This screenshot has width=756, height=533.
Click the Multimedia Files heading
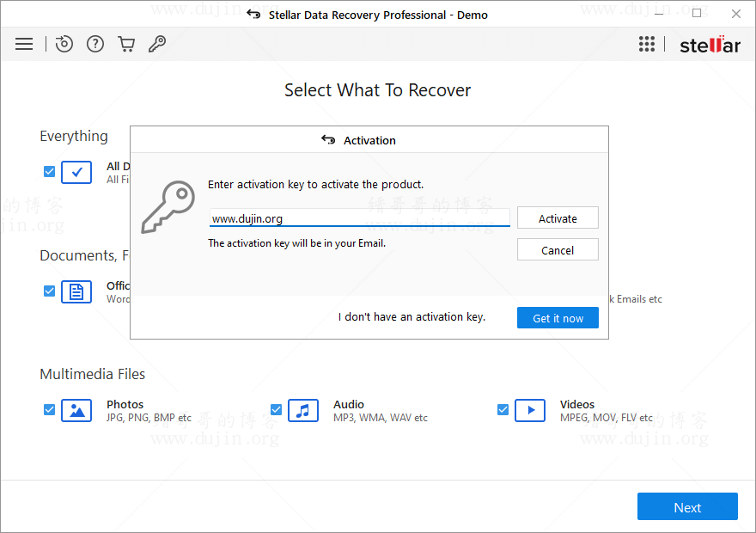pyautogui.click(x=93, y=374)
